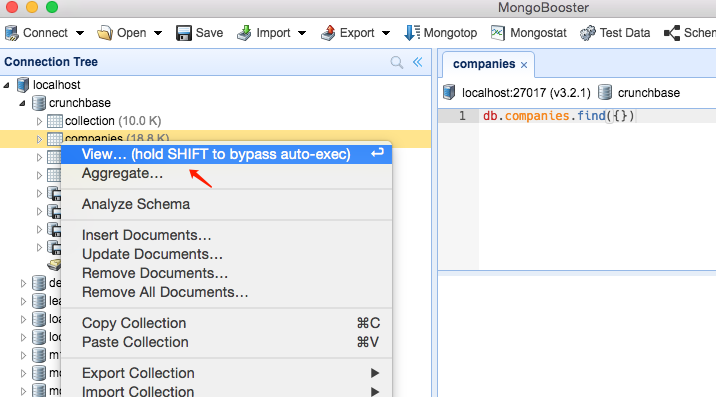716x397 pixels.
Task: Click the Save button label
Action: [210, 33]
